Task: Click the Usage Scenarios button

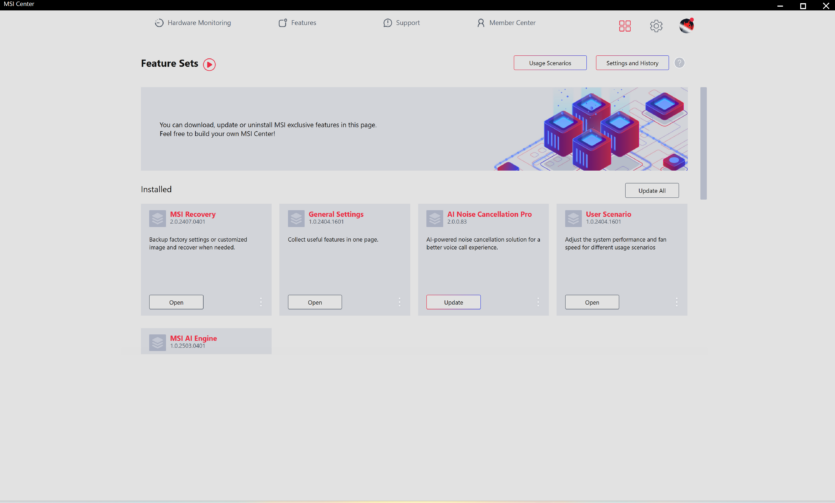Action: point(550,63)
